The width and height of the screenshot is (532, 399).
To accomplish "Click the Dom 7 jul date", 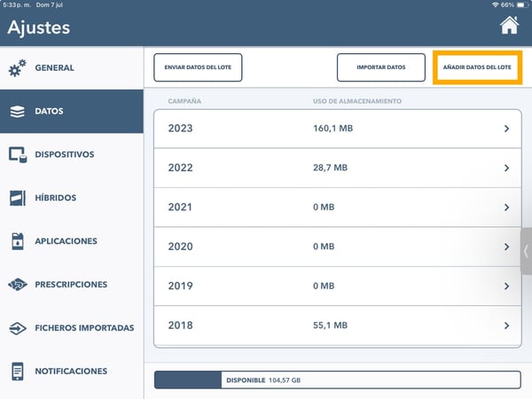I will 49,4.
